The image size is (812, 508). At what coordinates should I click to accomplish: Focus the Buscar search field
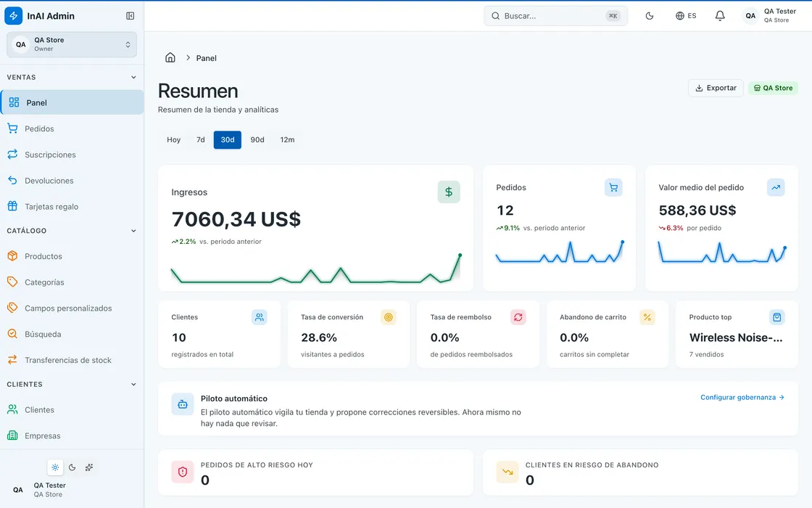pos(555,16)
